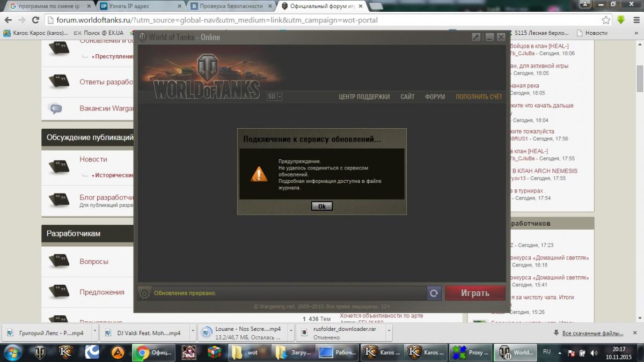Open Предложения forum section
Screen dimensions: 644x362
(102, 292)
